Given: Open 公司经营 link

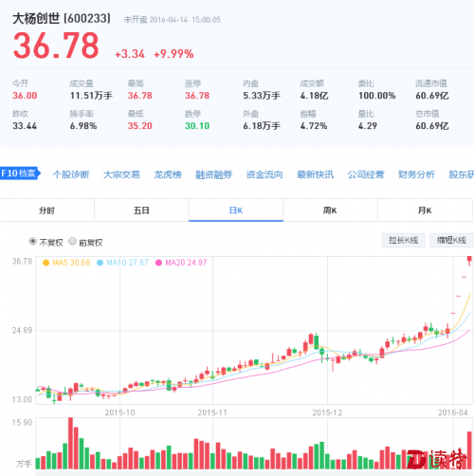Looking at the screenshot, I should [x=366, y=174].
